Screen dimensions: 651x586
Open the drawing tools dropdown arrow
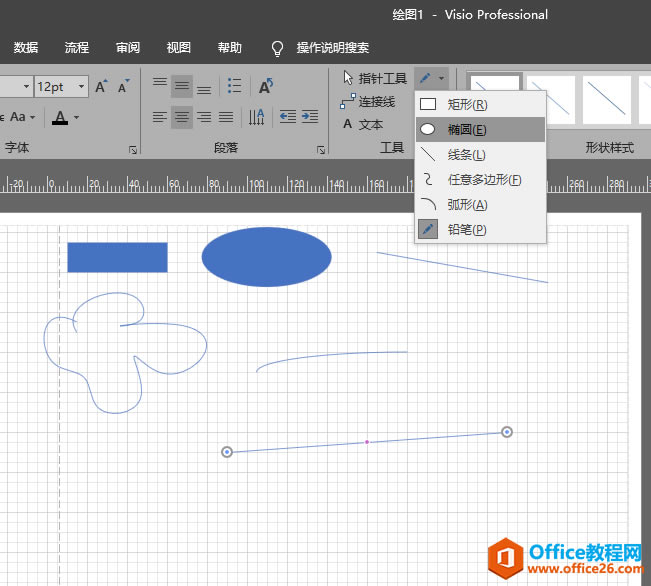441,78
